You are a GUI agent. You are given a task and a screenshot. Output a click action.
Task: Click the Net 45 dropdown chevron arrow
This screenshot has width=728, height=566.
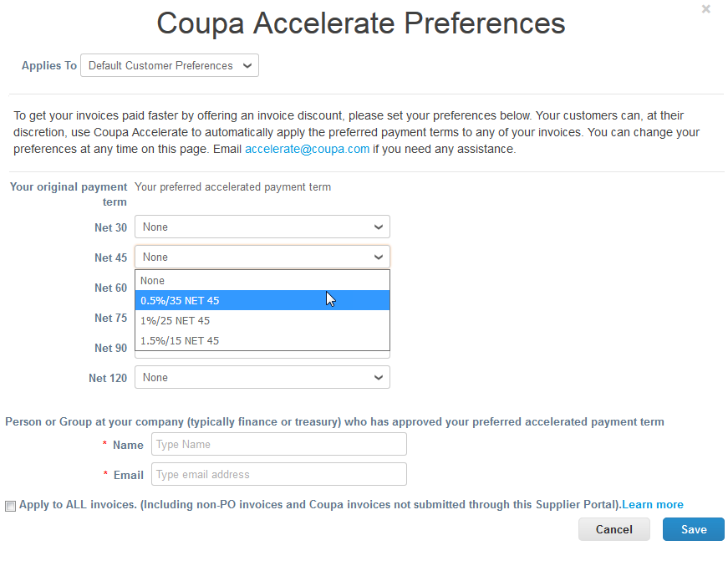tap(379, 258)
